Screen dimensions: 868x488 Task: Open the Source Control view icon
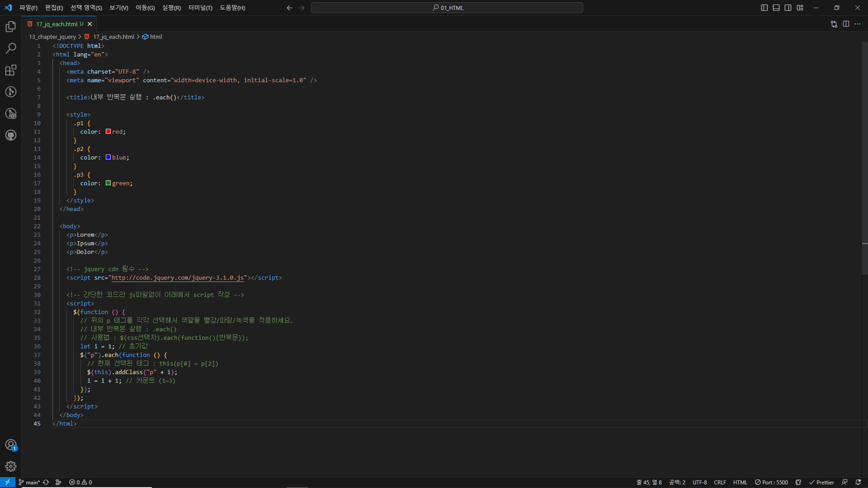(11, 92)
